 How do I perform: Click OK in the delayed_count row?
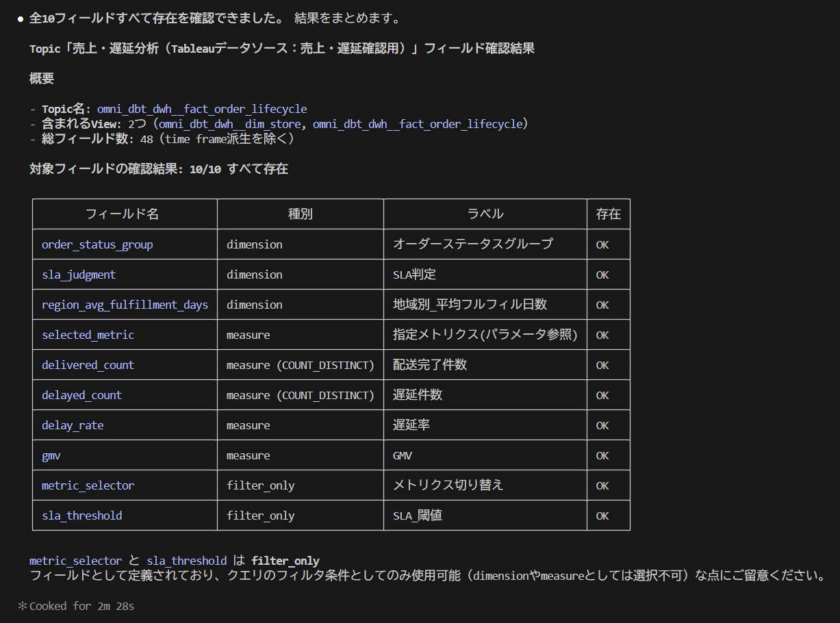[x=602, y=395]
